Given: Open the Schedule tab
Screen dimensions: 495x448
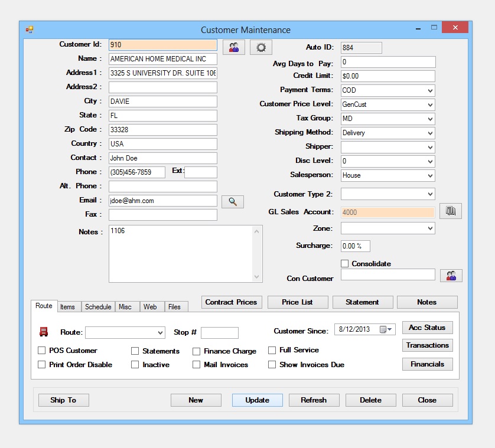Looking at the screenshot, I should (x=98, y=307).
